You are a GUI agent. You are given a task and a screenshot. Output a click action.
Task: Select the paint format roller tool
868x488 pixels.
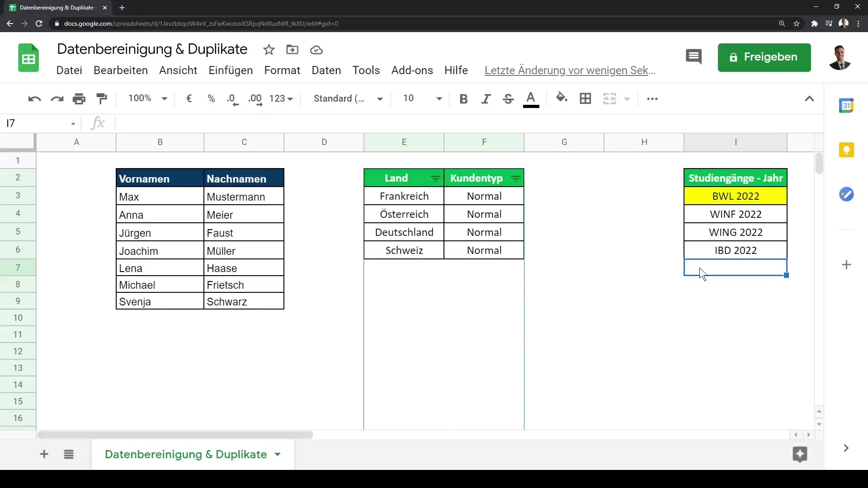click(102, 99)
